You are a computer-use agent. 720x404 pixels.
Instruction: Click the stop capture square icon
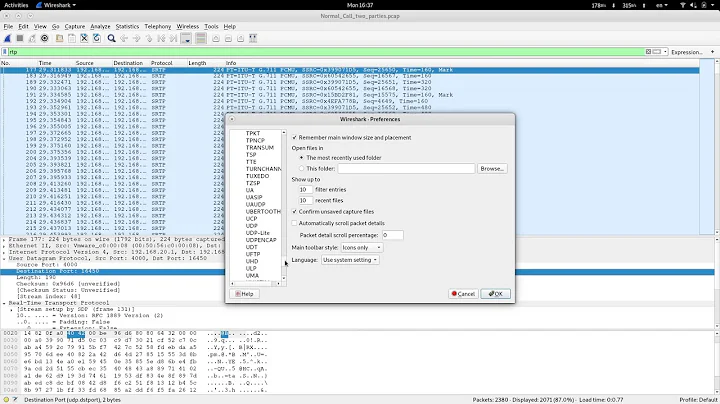coord(20,39)
